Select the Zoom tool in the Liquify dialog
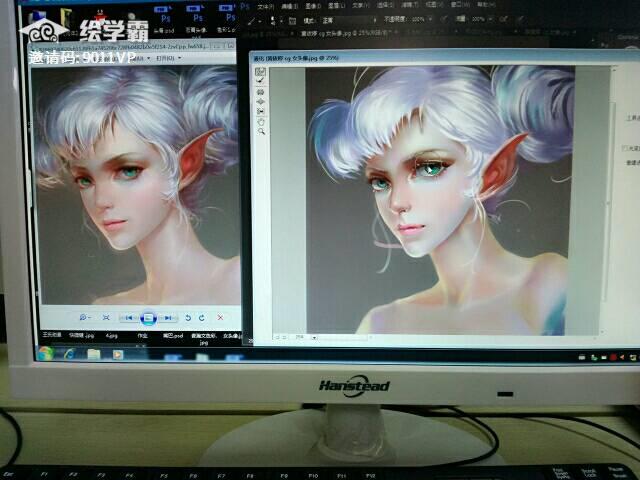 (x=261, y=131)
